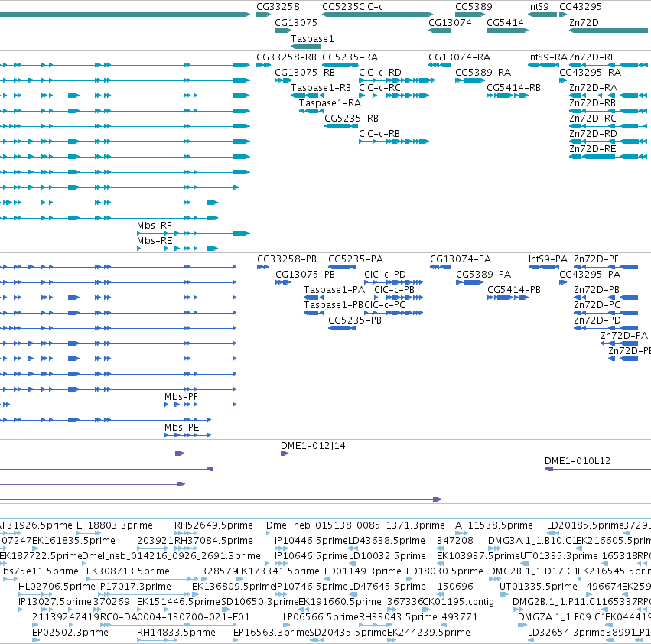
Task: Select the CIC-c-RC transcript
Action: [394, 96]
